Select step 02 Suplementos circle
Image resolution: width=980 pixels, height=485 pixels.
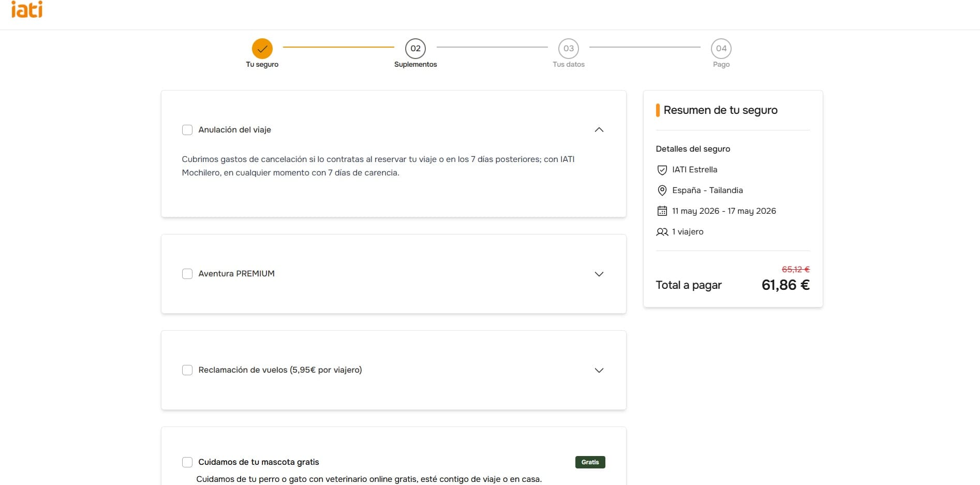pos(415,49)
